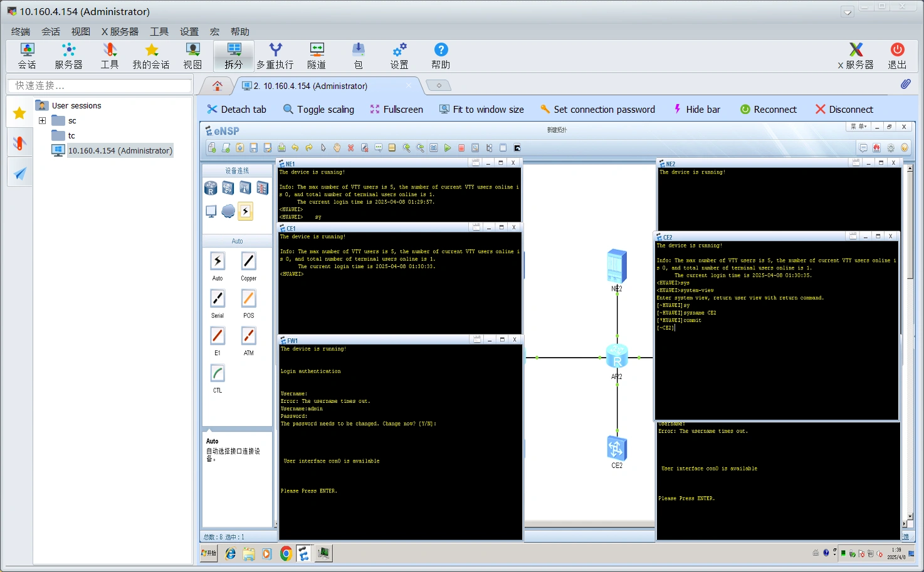Click the AR2 router on topology

pos(617,356)
